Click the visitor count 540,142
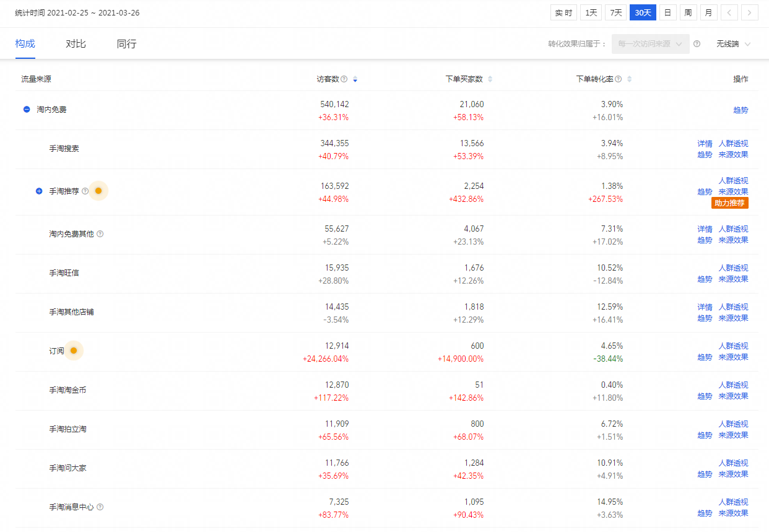The image size is (769, 532). coord(334,105)
